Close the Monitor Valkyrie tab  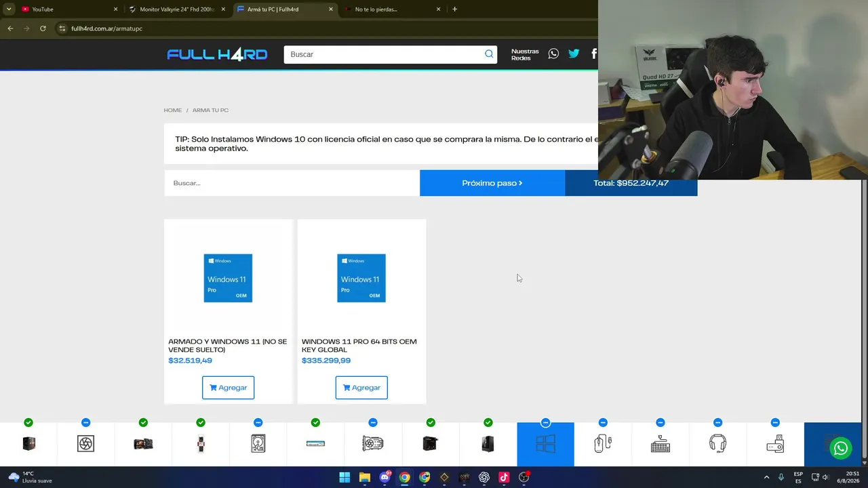pos(223,9)
